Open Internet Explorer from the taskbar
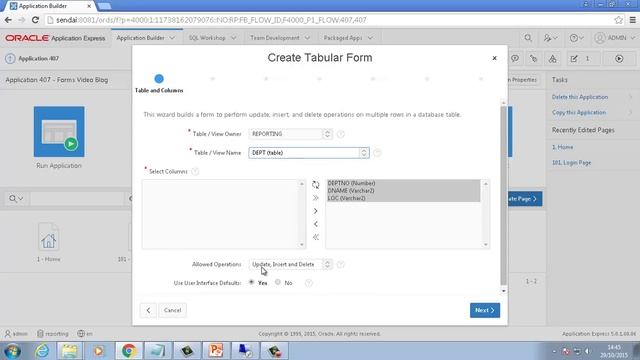Viewport: 640px width, 360px height. pos(42,351)
